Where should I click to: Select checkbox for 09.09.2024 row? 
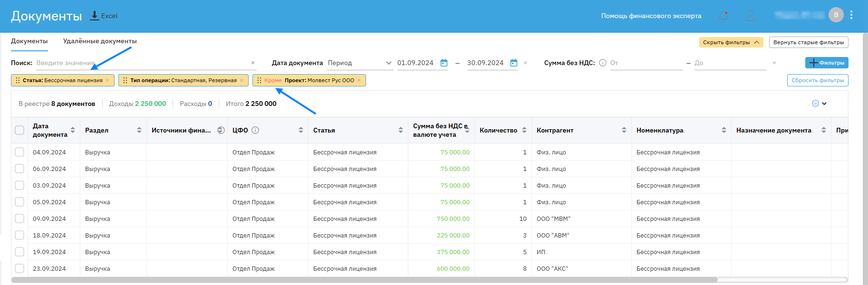tap(19, 218)
